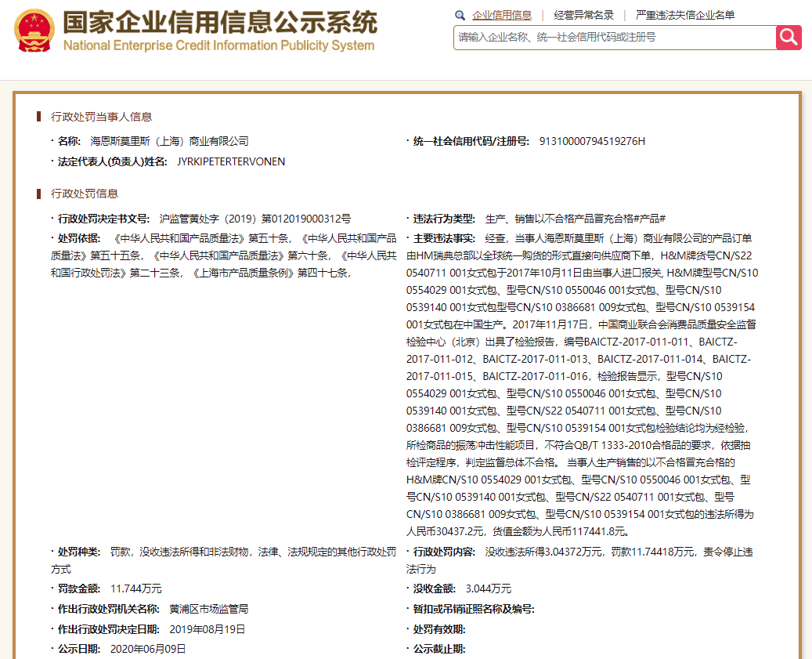Click the national emblem logo
812x659 pixels.
click(34, 31)
